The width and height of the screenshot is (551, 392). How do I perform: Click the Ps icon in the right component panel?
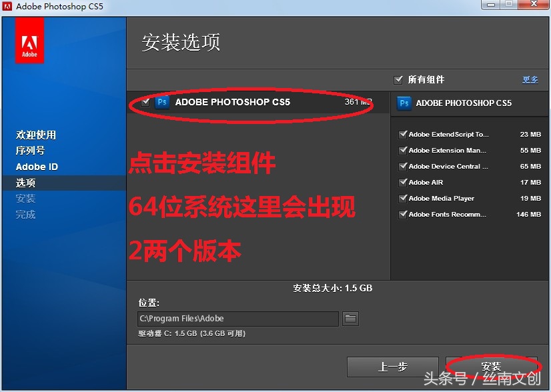[404, 104]
